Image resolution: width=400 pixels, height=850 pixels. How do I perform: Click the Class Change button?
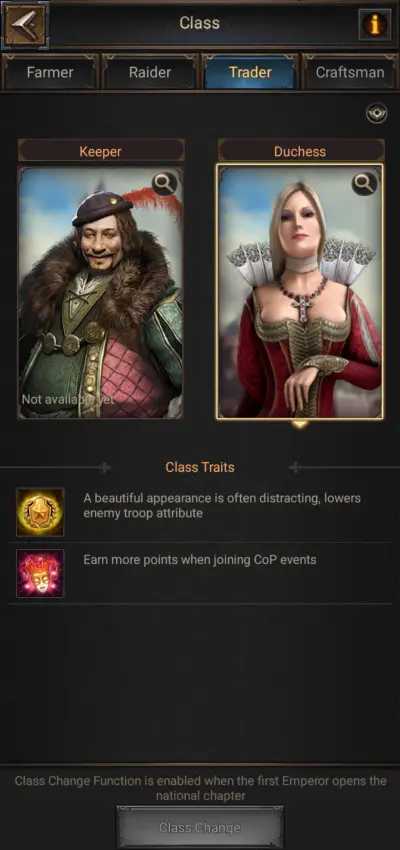tap(200, 827)
